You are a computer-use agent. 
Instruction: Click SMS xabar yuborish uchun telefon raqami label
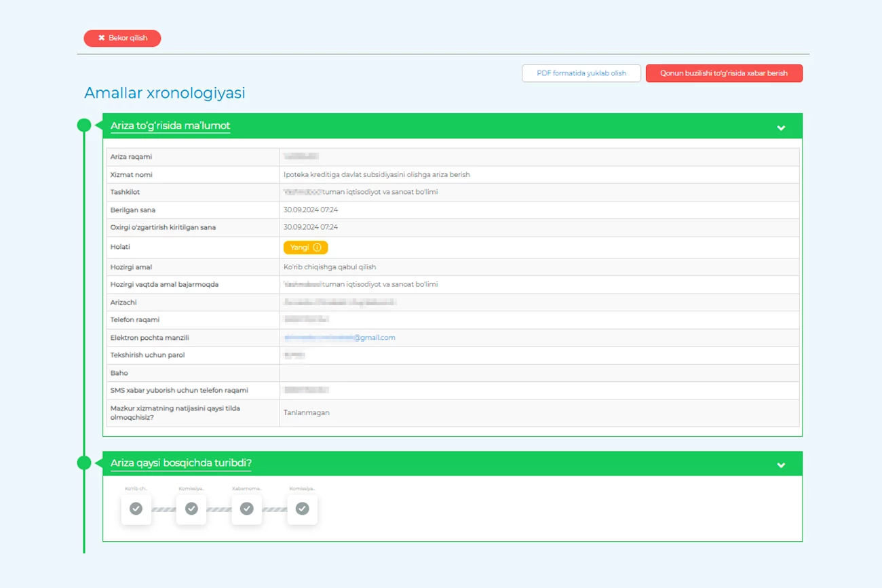coord(179,391)
